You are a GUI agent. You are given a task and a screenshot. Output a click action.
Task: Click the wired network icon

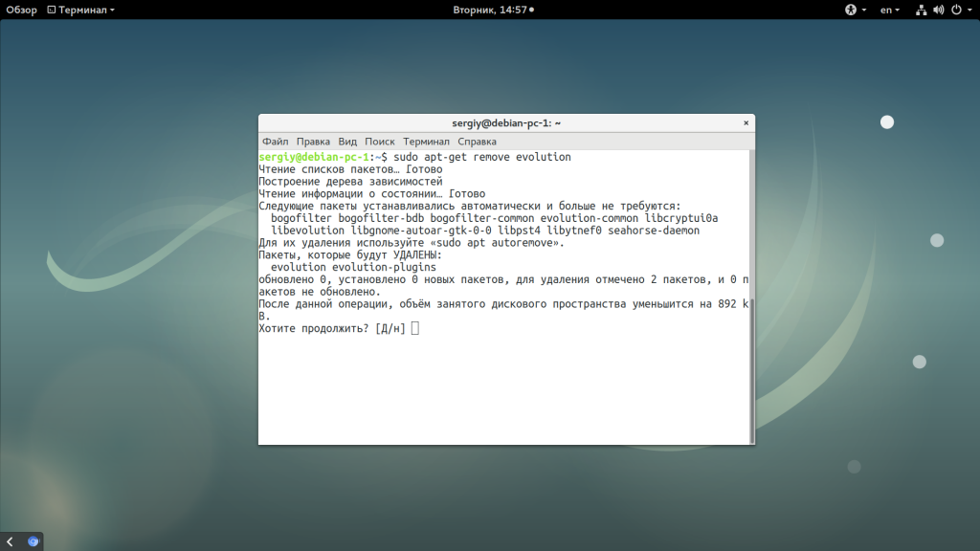[x=921, y=10]
